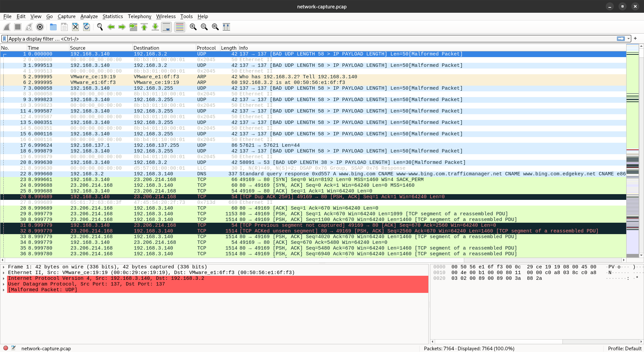Image resolution: width=644 pixels, height=352 pixels.
Task: Close this capture file via toolbar
Action: (75, 27)
